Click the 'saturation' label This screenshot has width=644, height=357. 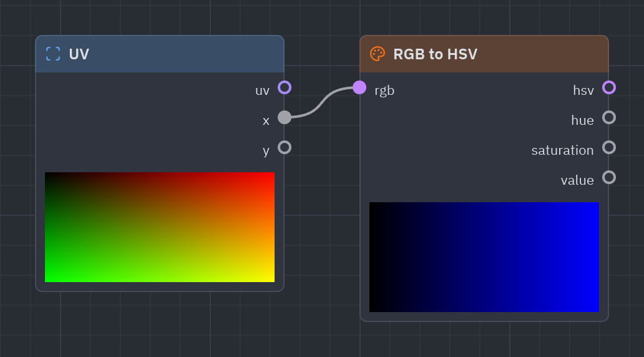562,150
